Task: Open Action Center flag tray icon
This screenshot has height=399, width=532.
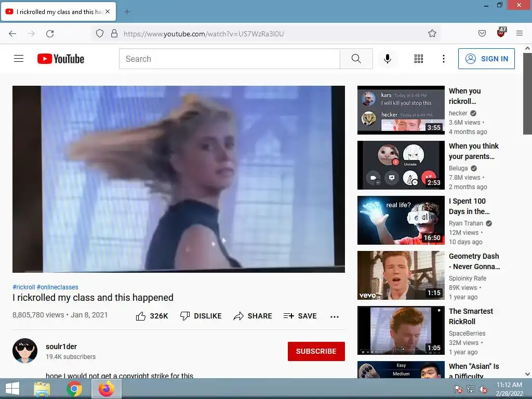Action: tap(458, 389)
